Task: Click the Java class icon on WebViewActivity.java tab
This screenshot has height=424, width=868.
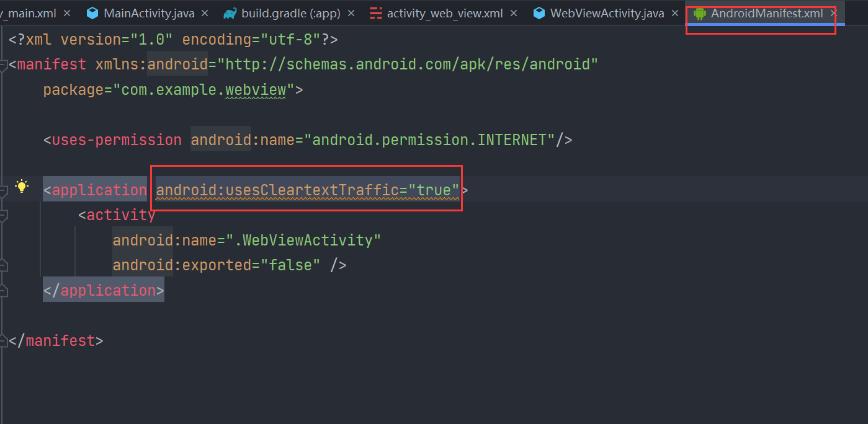Action: [x=537, y=12]
